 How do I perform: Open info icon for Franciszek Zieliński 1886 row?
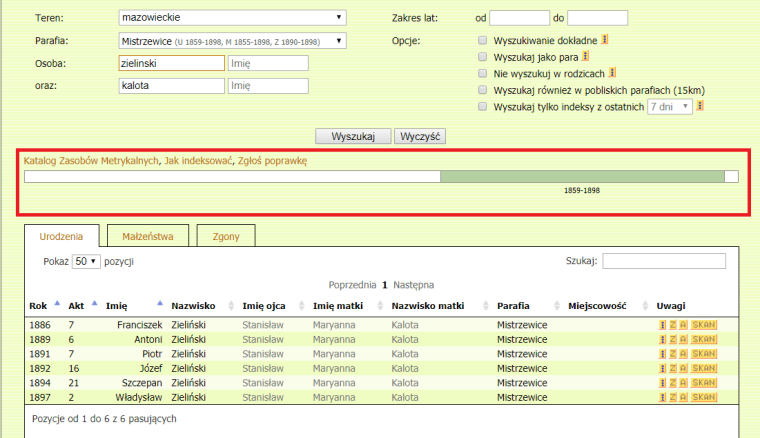coord(662,325)
